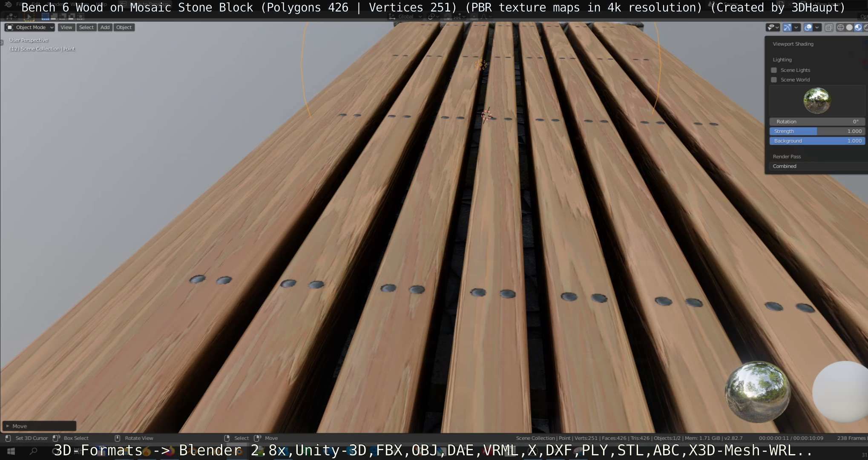Enable the Scene World checkbox

pyautogui.click(x=774, y=80)
